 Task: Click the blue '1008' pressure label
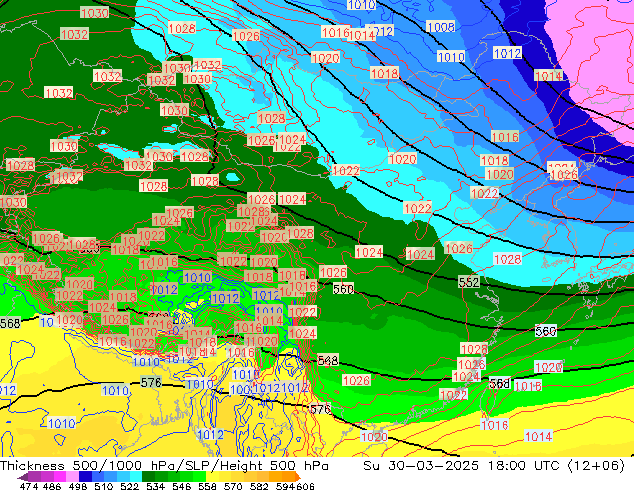pos(441,27)
